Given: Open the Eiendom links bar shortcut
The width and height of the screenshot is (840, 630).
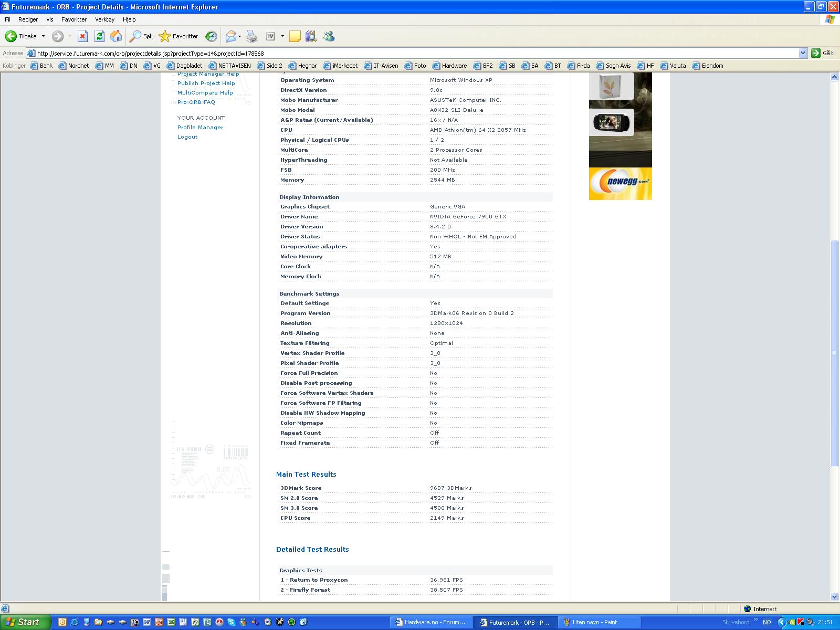Looking at the screenshot, I should (708, 66).
